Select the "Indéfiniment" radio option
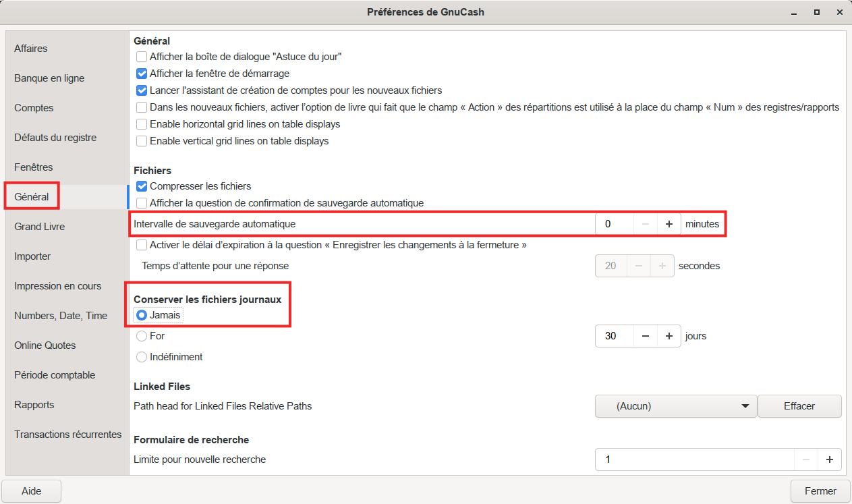This screenshot has height=504, width=852. [x=142, y=357]
